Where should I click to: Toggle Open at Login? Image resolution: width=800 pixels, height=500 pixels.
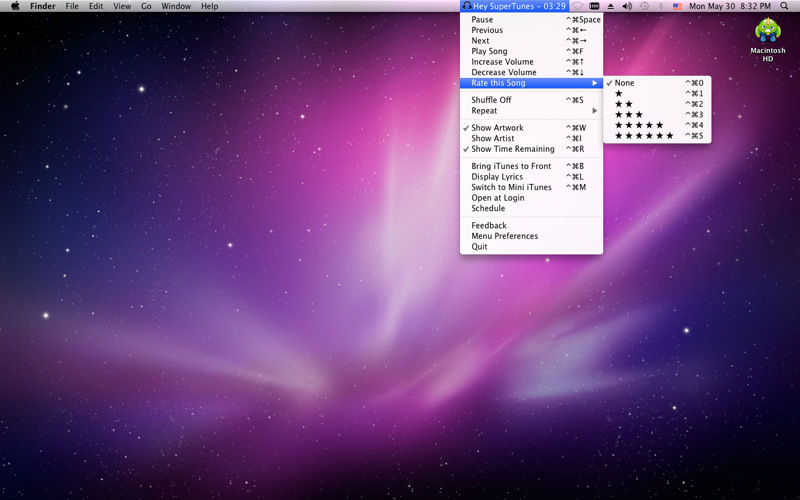click(x=531, y=198)
